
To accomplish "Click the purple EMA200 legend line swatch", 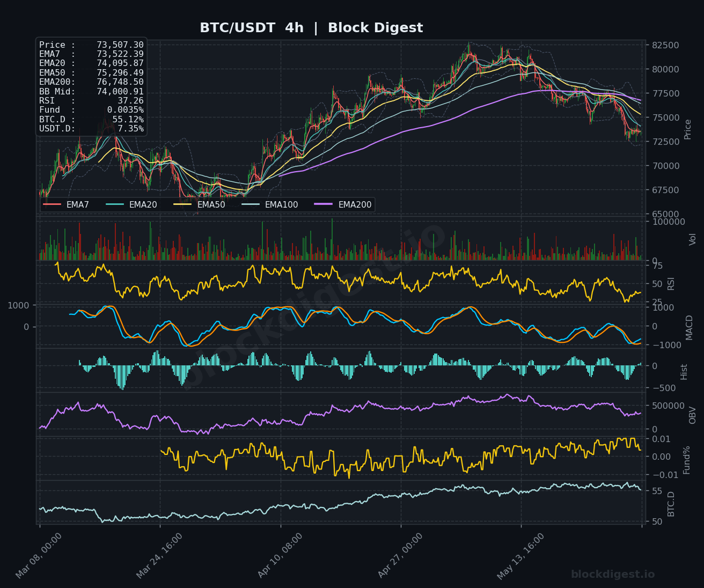I will 324,204.
